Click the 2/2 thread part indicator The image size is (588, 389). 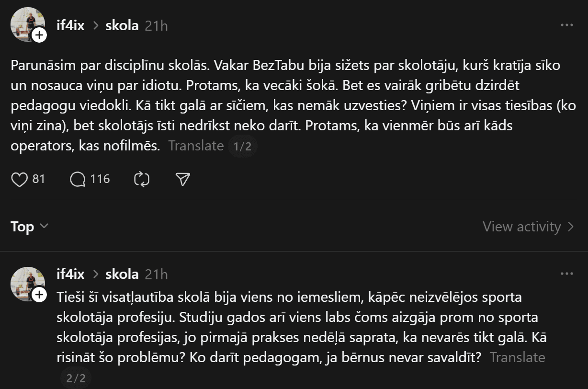[x=76, y=378]
